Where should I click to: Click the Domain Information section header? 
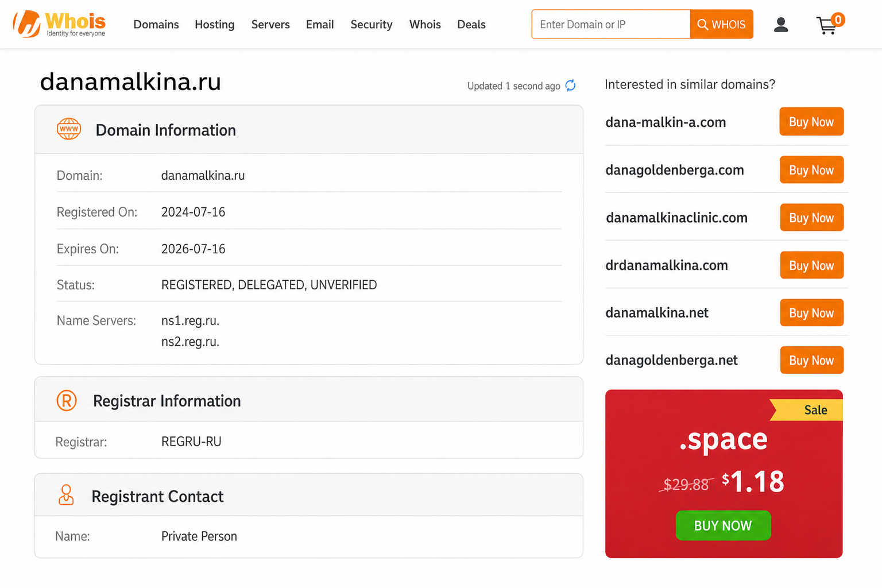pyautogui.click(x=309, y=130)
